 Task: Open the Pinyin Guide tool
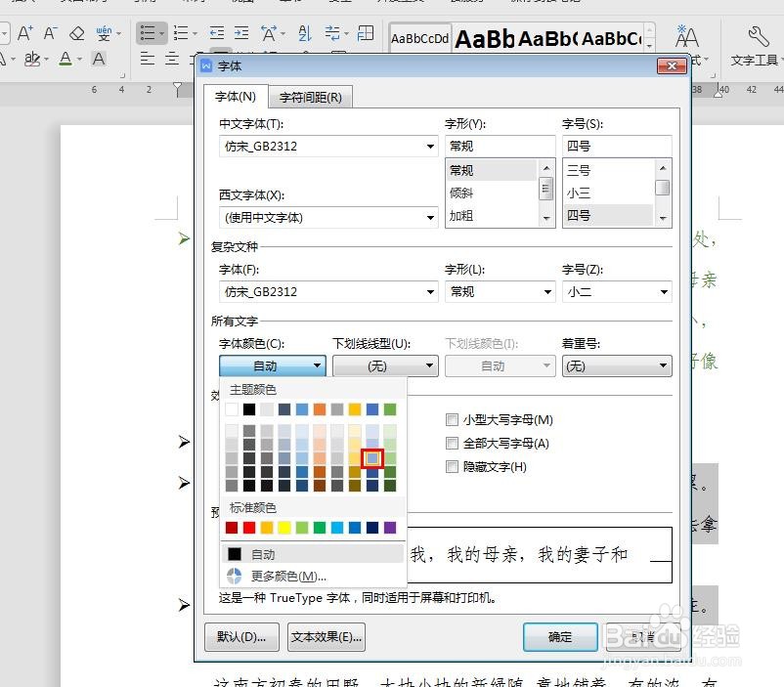click(x=105, y=32)
